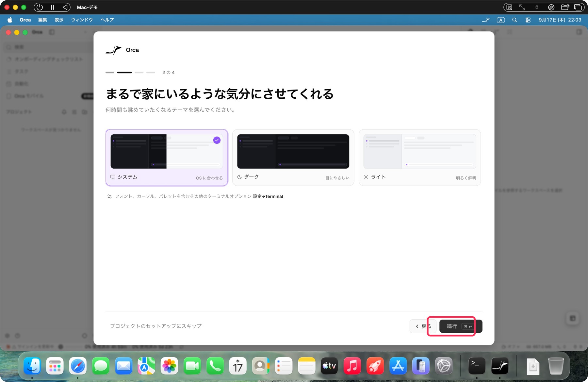Open FaceTime from the Dock

pyautogui.click(x=192, y=366)
